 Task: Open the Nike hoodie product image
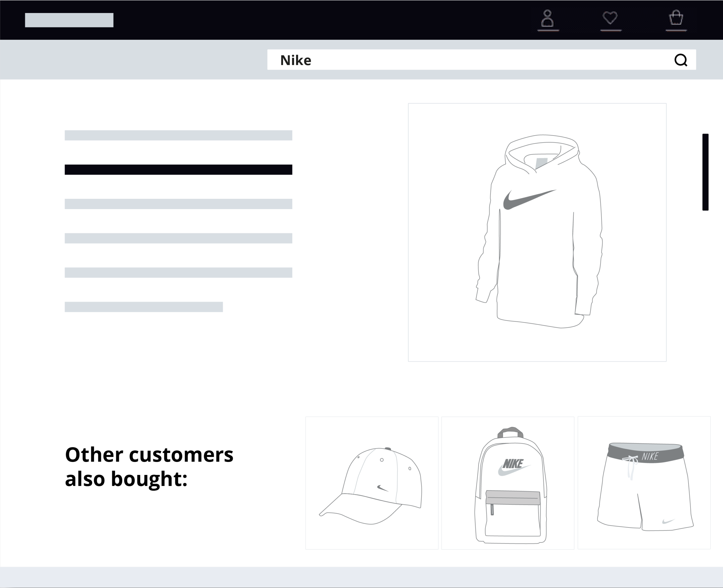(537, 232)
